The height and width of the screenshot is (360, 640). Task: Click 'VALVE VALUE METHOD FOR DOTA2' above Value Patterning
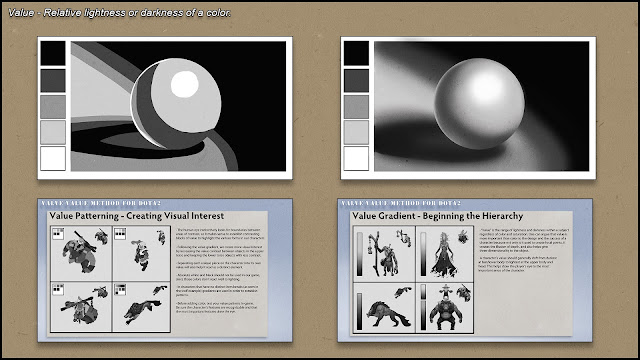(101, 203)
